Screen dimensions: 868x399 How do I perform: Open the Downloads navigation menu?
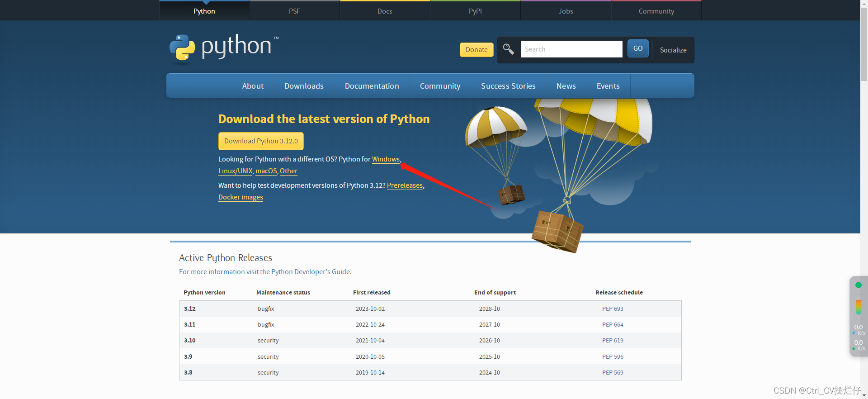[304, 86]
